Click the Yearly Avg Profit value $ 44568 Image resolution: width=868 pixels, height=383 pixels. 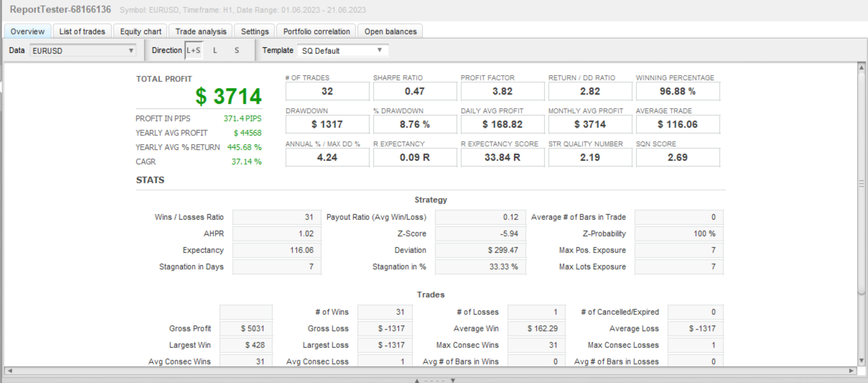(248, 133)
